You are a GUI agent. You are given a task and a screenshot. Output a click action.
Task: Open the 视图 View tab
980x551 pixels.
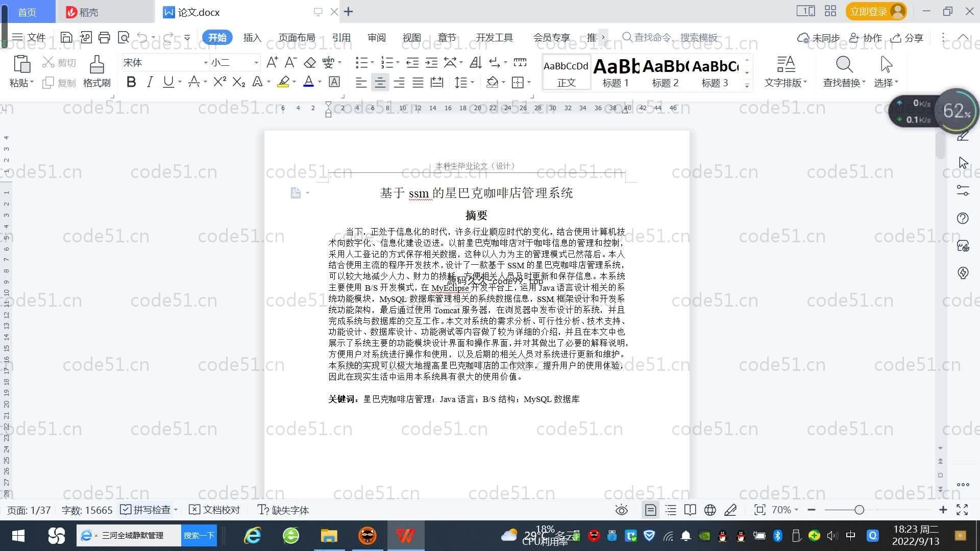point(411,38)
